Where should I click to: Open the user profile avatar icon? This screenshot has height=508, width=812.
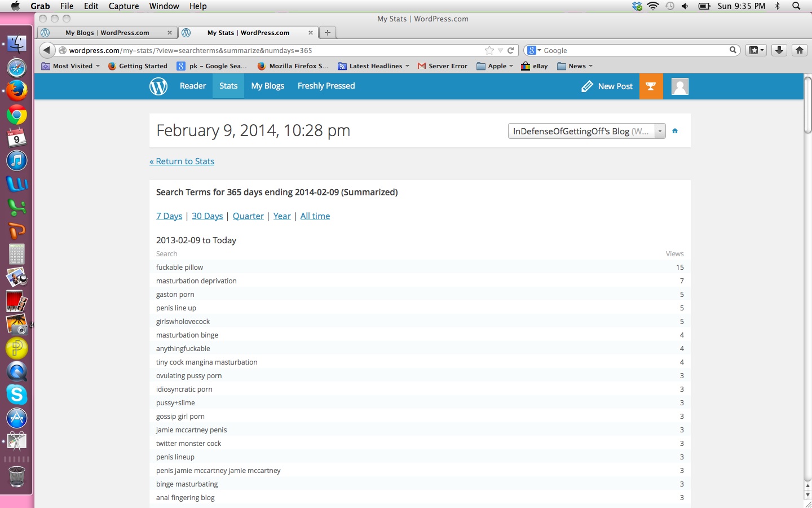click(679, 86)
